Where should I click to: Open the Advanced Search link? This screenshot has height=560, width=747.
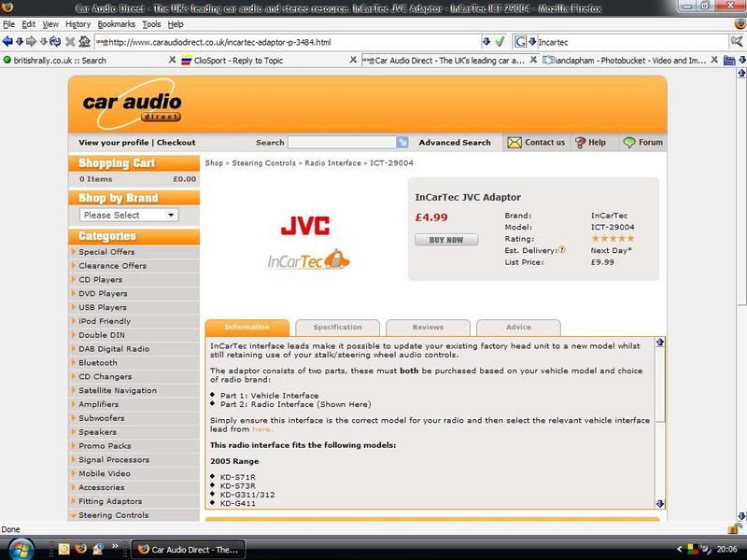pos(454,143)
